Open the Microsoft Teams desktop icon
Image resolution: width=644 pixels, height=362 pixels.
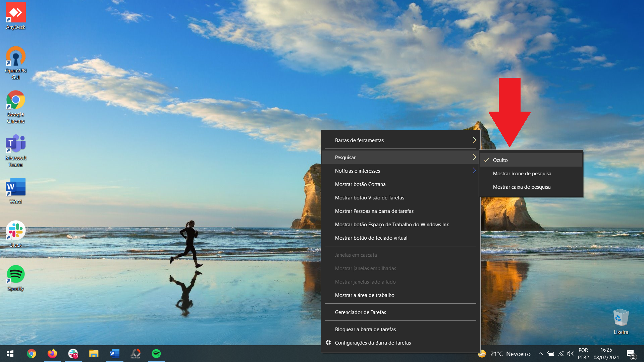pyautogui.click(x=16, y=150)
